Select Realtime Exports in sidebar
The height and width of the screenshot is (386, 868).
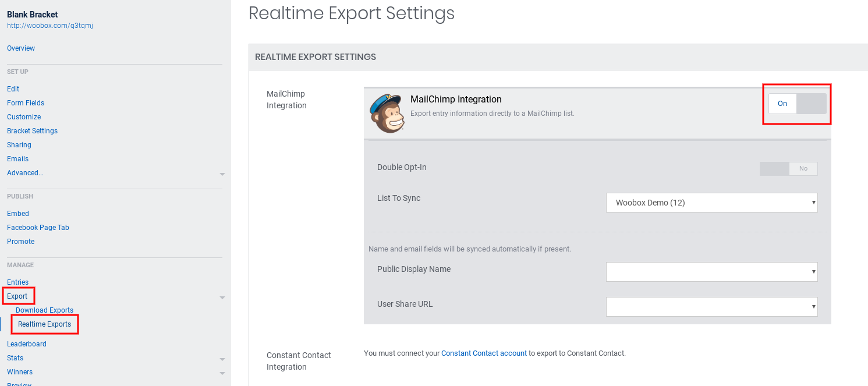[x=44, y=324]
